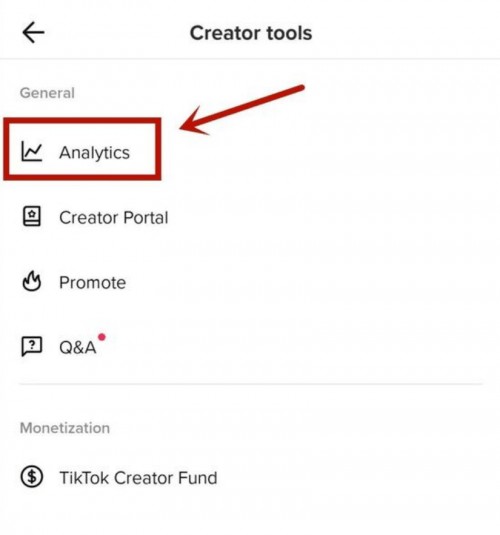The width and height of the screenshot is (500, 535).
Task: Click the Monetization section header
Action: coord(65,428)
